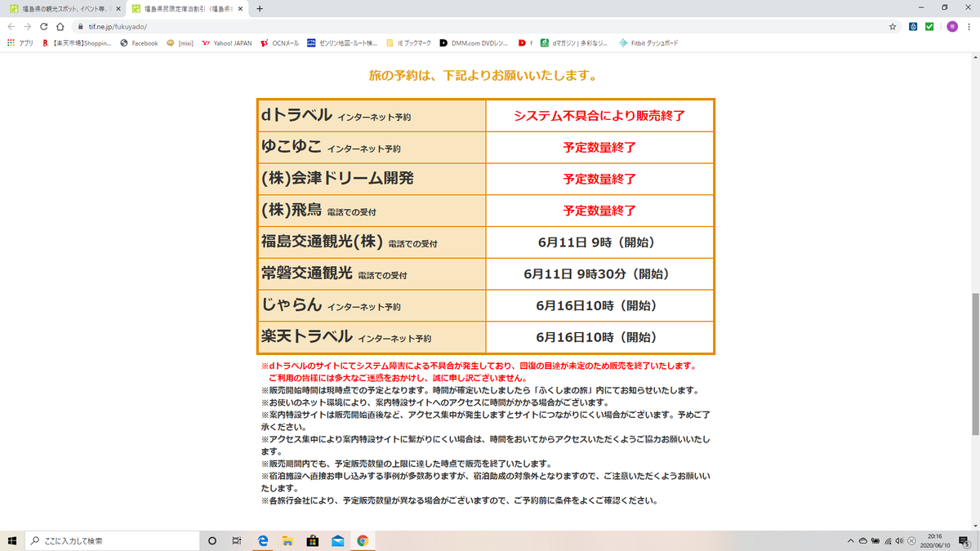Open the OCNメール bookmark

tap(281, 43)
